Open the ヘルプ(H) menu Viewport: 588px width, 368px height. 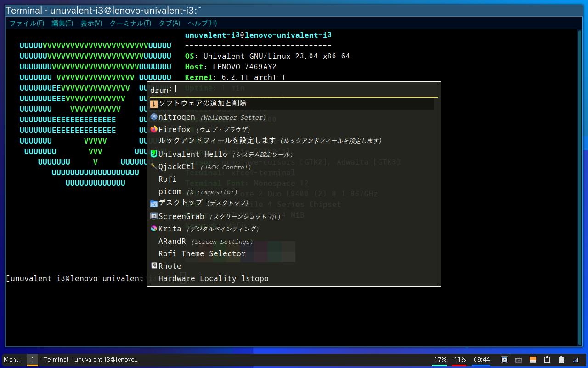(202, 23)
